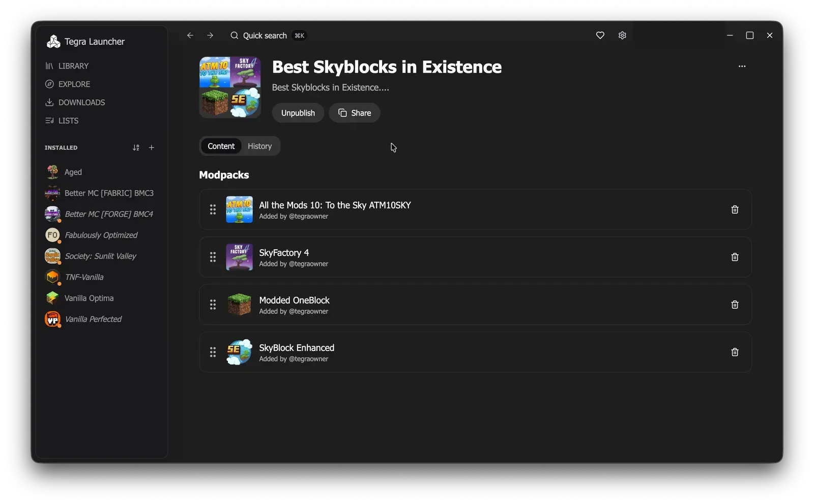
Task: Remove Modded OneBlock using trash icon
Action: click(x=735, y=305)
